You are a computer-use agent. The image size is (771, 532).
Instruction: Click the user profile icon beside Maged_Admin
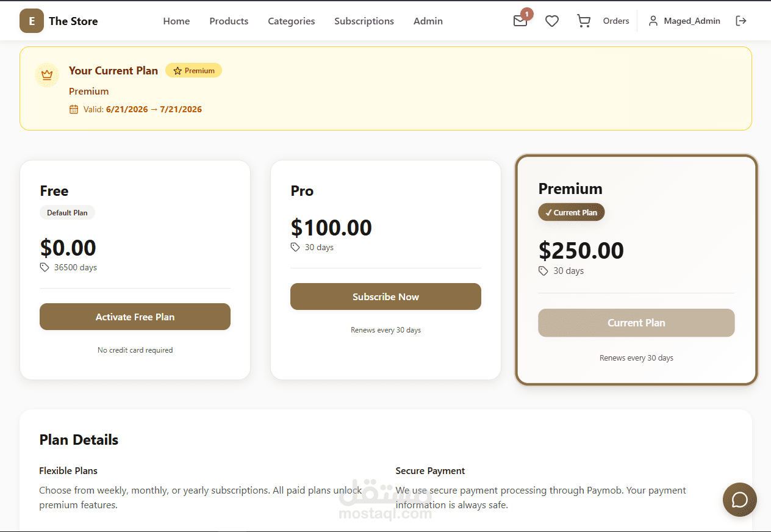tap(653, 21)
